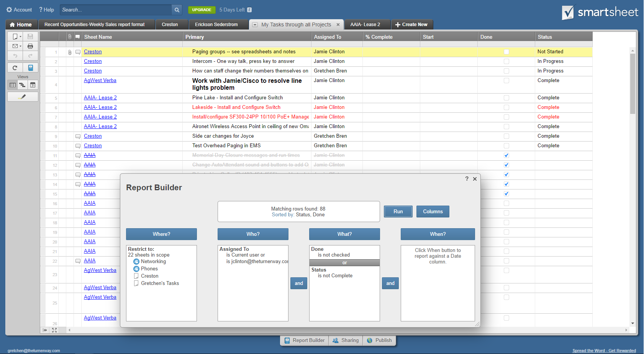This screenshot has width=644, height=354.
Task: Open AgWest Verba link in row 4
Action: [100, 81]
